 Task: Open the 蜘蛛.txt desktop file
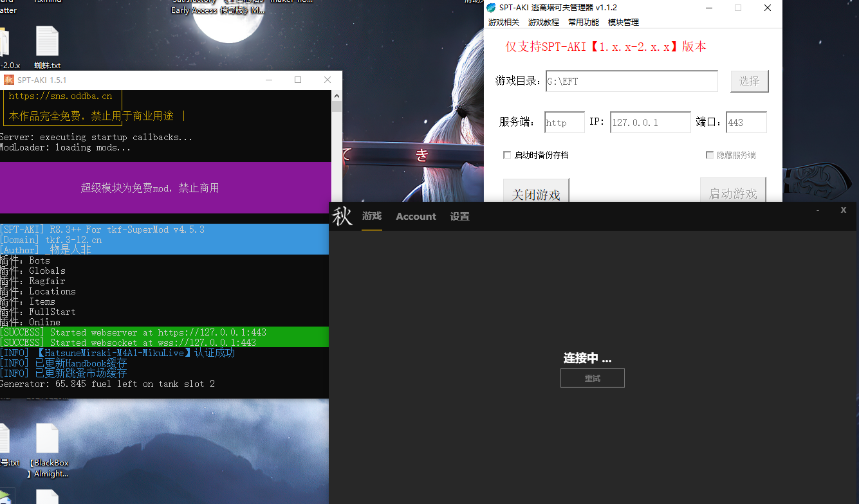(x=47, y=48)
